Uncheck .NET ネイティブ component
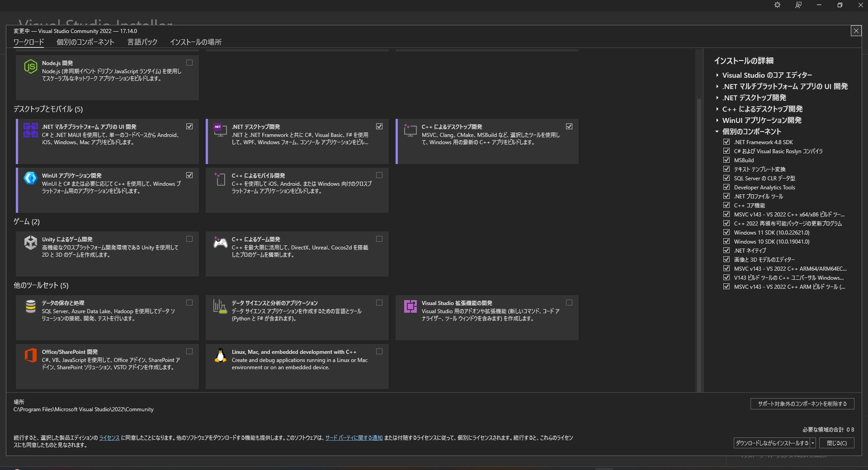 pos(726,250)
